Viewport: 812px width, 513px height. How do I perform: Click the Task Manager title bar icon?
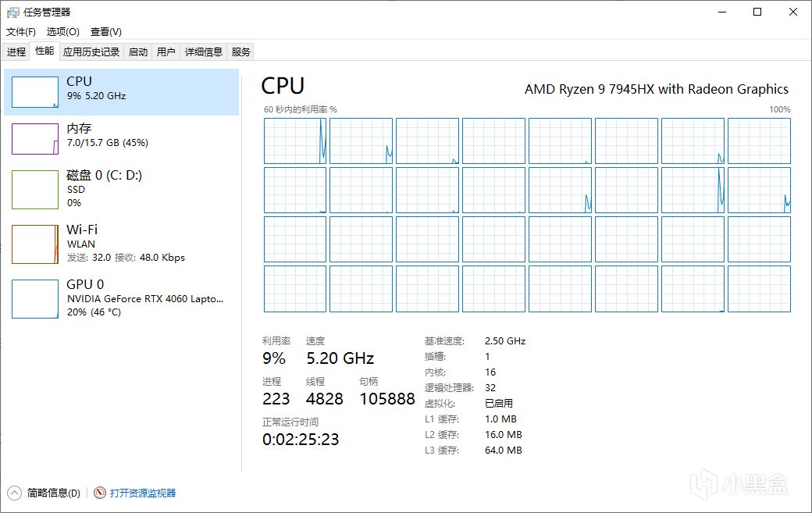12,12
